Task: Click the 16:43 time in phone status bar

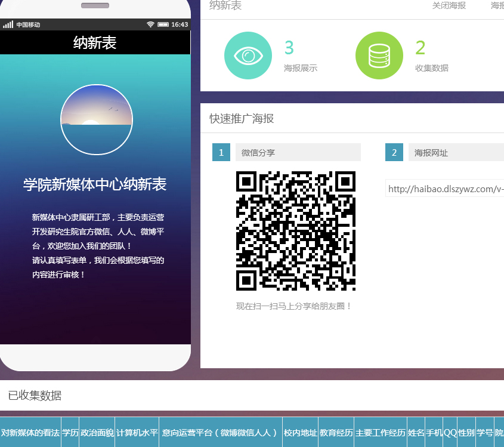Action: [180, 24]
